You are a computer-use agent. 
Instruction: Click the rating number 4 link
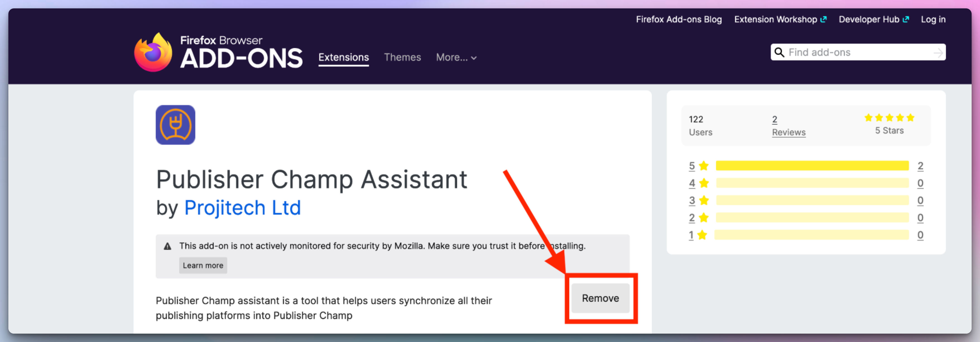click(692, 183)
